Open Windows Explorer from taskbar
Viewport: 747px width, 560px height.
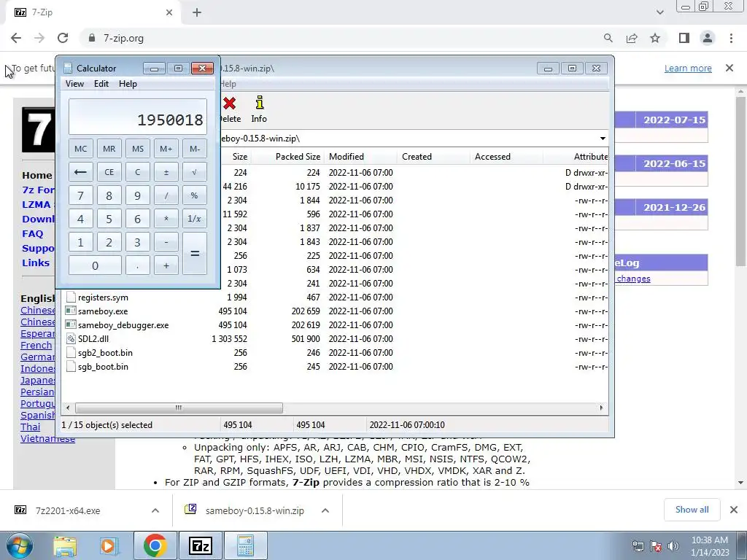pyautogui.click(x=65, y=545)
